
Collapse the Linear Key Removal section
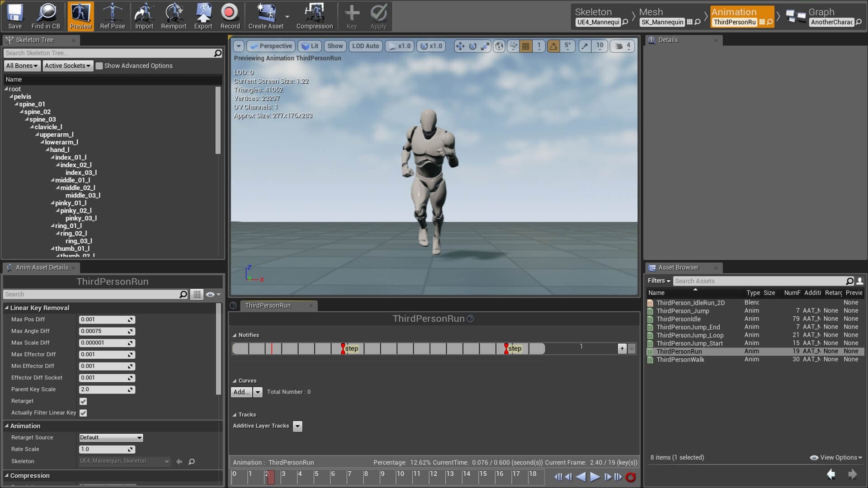pos(7,308)
